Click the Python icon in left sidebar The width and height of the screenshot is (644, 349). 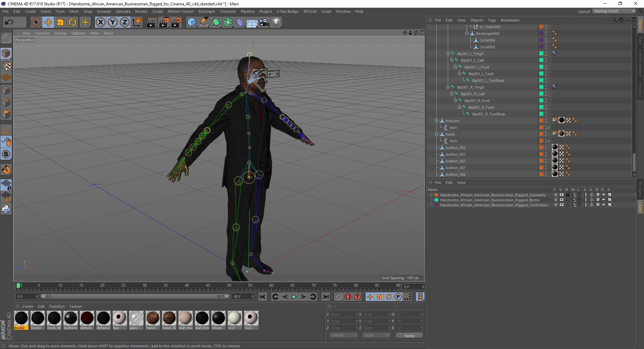click(6, 209)
